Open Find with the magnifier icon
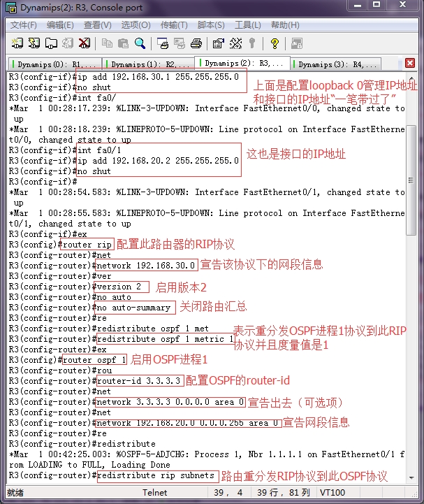This screenshot has height=504, width=424. (x=140, y=43)
